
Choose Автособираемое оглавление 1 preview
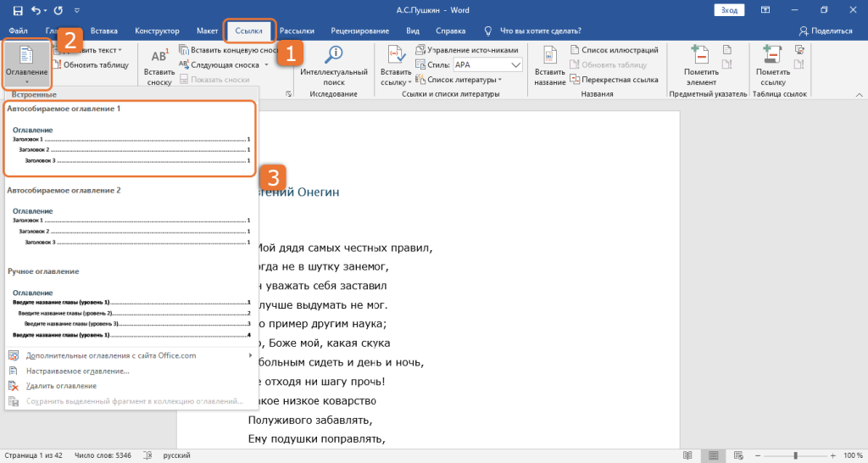130,138
